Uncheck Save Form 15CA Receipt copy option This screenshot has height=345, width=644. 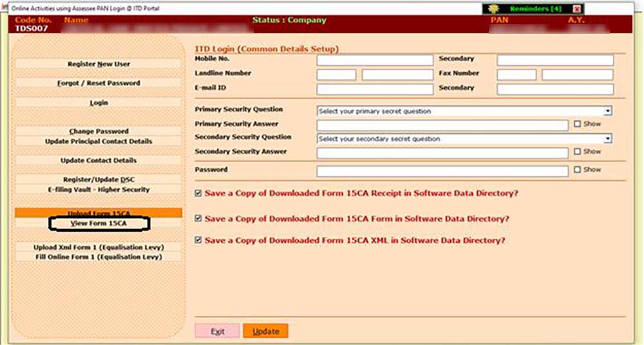point(198,193)
